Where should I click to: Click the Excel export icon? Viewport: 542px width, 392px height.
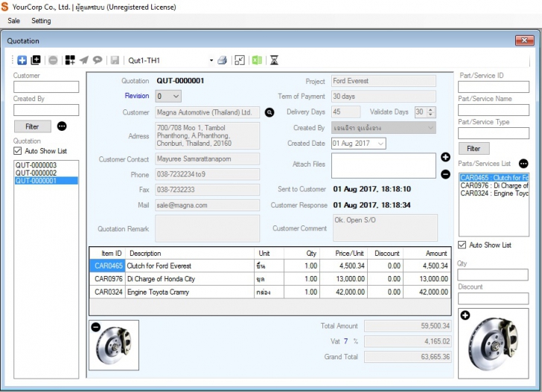(256, 60)
